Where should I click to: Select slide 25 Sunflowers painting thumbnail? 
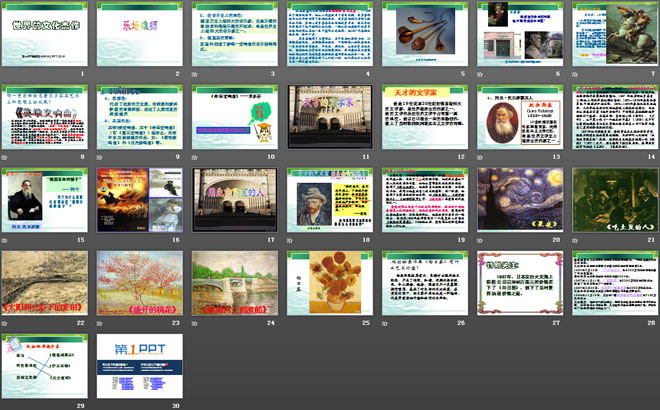(330, 283)
